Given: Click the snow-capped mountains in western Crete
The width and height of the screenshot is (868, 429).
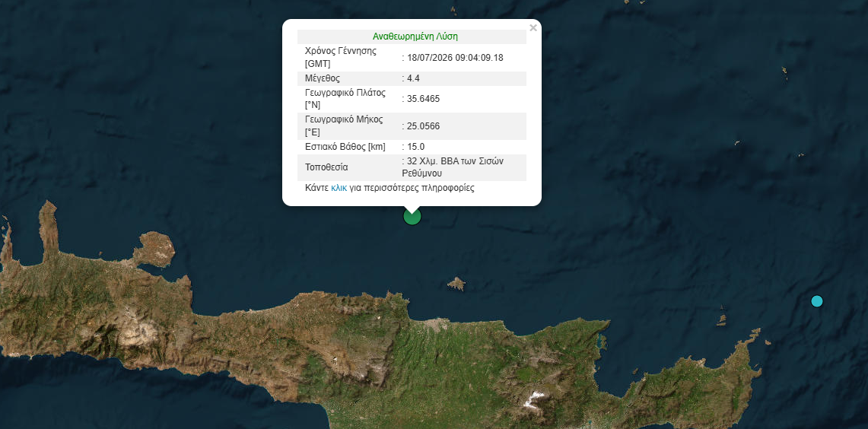Looking at the screenshot, I should pyautogui.click(x=139, y=331).
